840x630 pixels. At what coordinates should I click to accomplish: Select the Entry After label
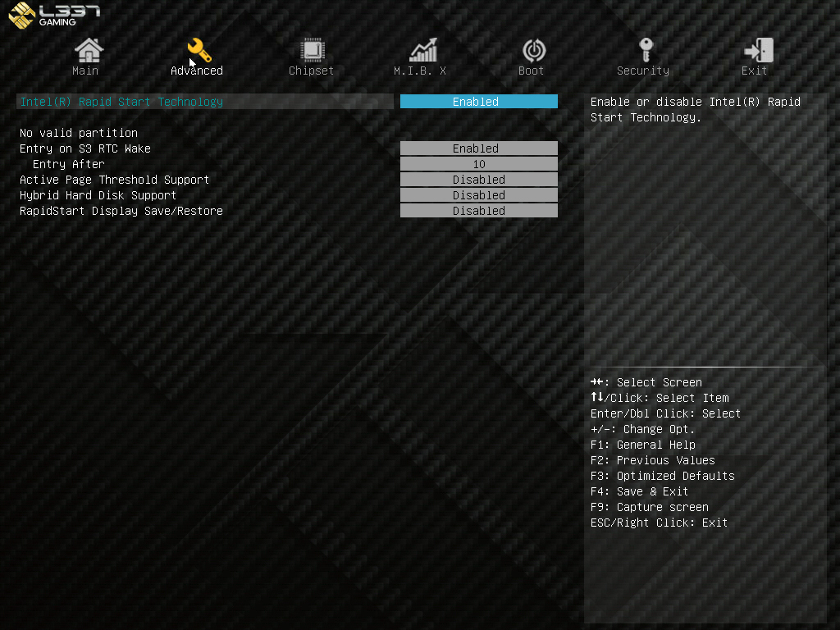(x=69, y=164)
